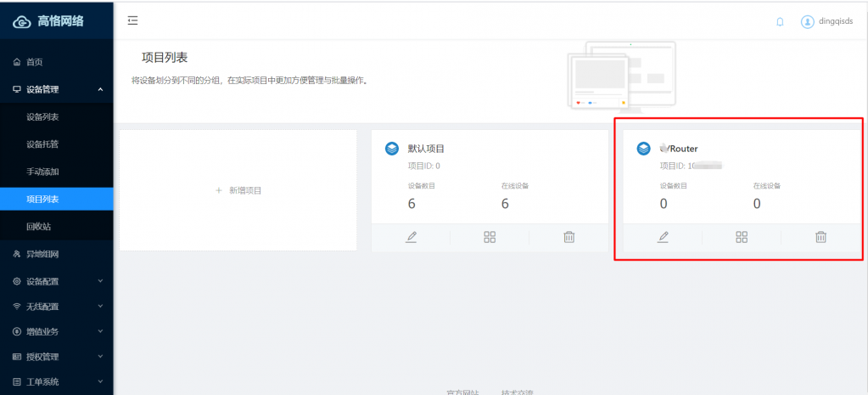Go to 首页 in the sidebar

point(34,62)
